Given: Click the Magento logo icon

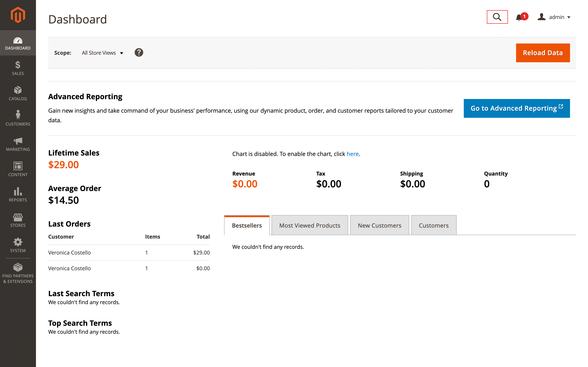Looking at the screenshot, I should tap(18, 15).
